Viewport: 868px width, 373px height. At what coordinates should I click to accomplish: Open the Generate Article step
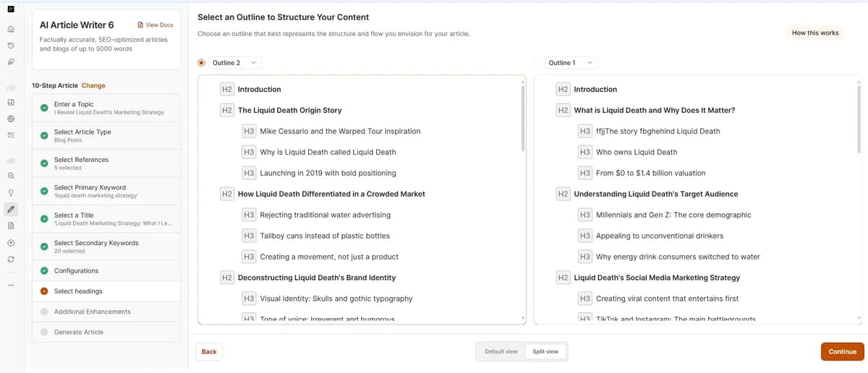pos(106,332)
